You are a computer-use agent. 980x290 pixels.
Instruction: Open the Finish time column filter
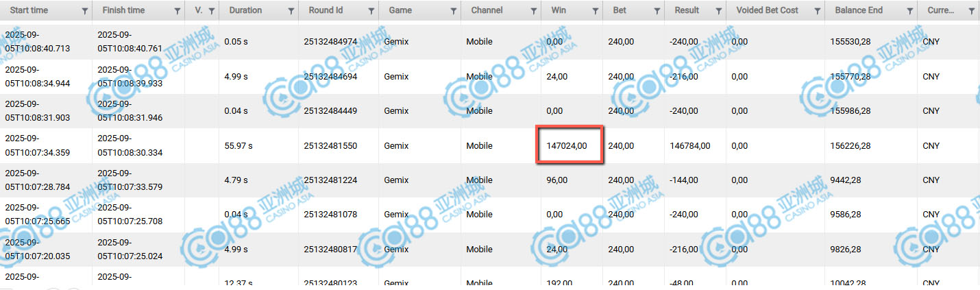177,11
